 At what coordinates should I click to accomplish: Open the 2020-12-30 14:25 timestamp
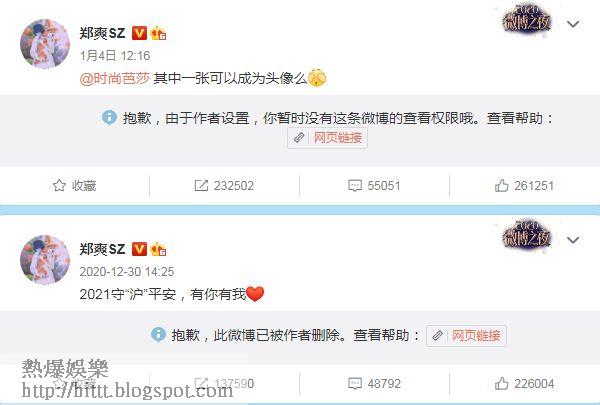pyautogui.click(x=127, y=272)
